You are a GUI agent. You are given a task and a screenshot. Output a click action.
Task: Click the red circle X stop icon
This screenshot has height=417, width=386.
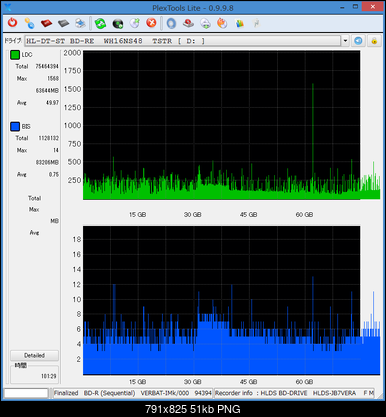click(151, 23)
